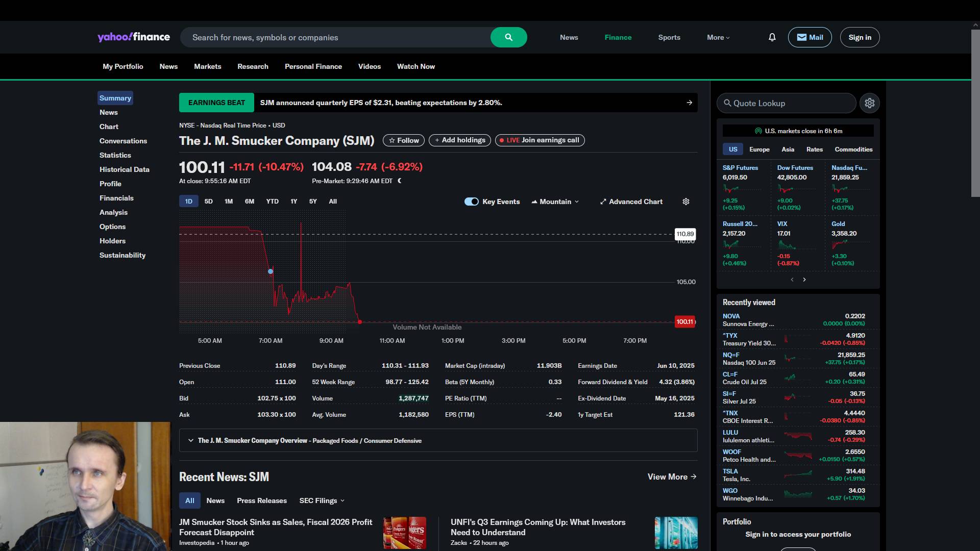The width and height of the screenshot is (980, 551).
Task: Click the earnings beat banner arrow
Action: tap(689, 103)
